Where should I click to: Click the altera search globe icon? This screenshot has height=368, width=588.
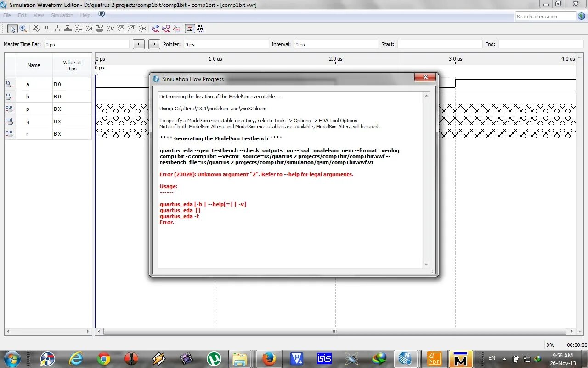click(x=582, y=17)
